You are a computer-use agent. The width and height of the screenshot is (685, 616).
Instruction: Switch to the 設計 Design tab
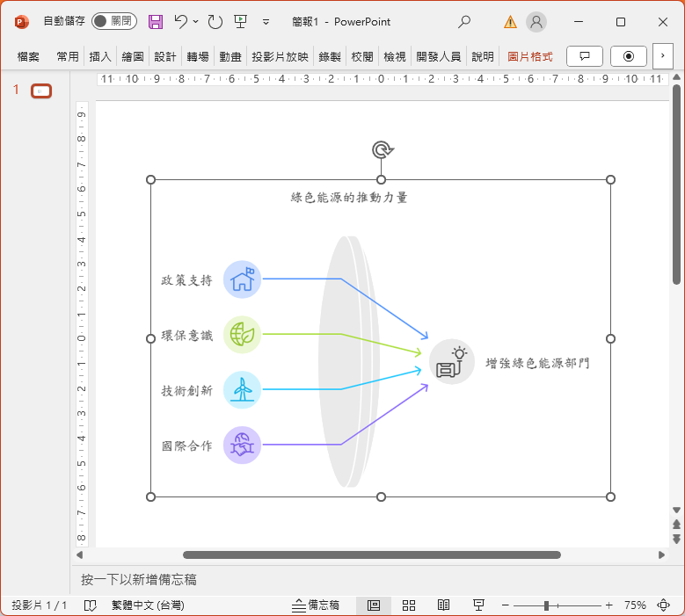point(165,57)
